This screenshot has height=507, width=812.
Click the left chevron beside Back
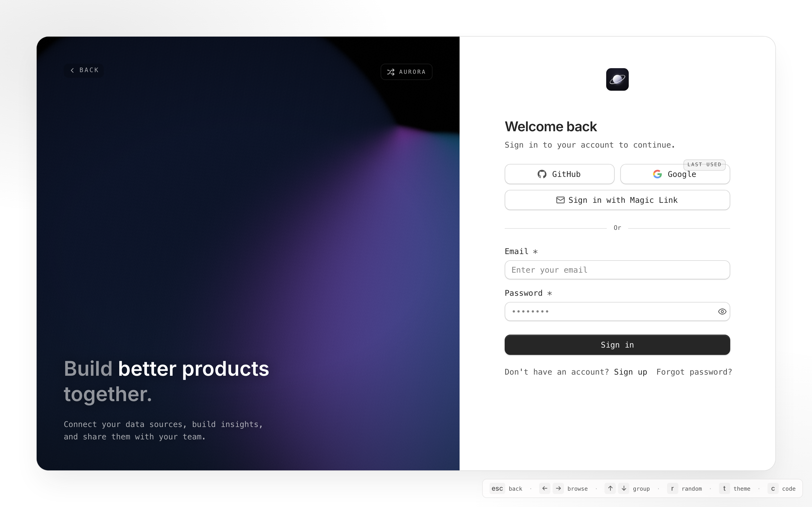click(x=72, y=70)
